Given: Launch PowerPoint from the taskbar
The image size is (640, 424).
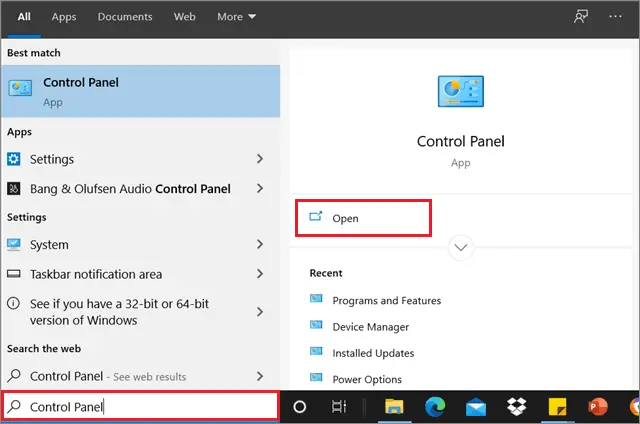Looking at the screenshot, I should pyautogui.click(x=598, y=407).
